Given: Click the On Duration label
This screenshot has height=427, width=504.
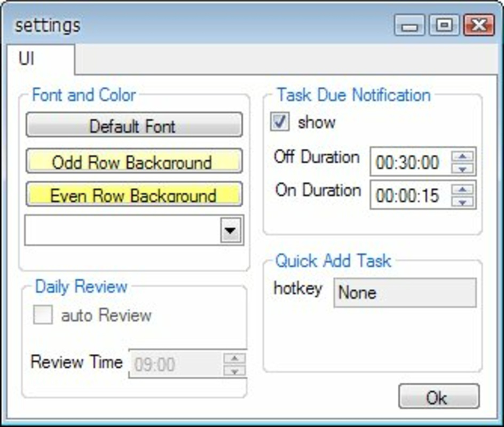Looking at the screenshot, I should 318,190.
